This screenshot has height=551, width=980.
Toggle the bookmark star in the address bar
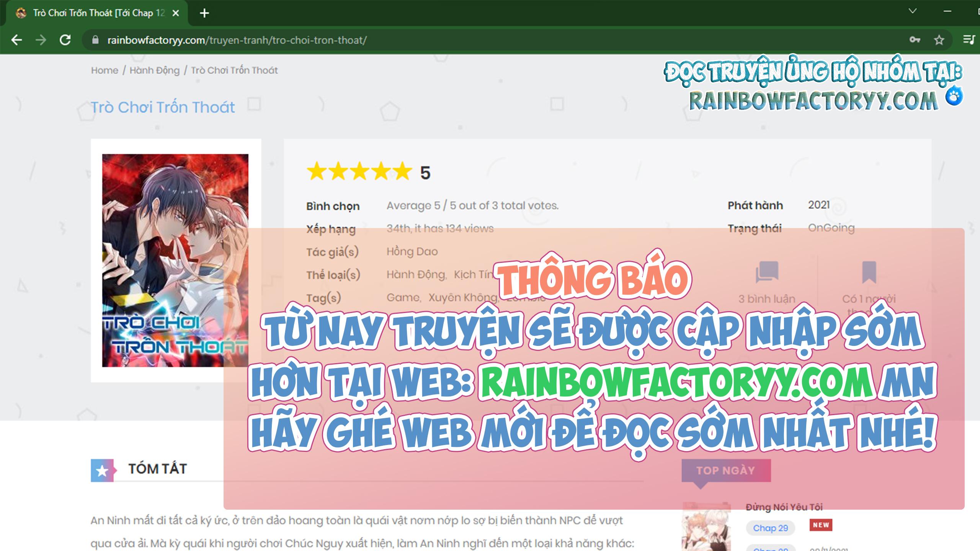coord(939,40)
